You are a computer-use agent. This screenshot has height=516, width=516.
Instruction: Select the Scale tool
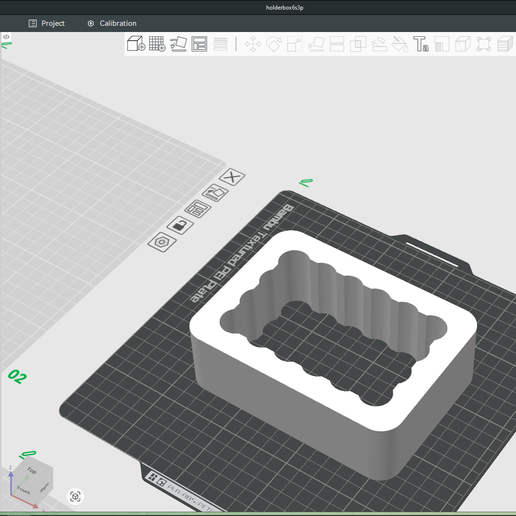(295, 44)
